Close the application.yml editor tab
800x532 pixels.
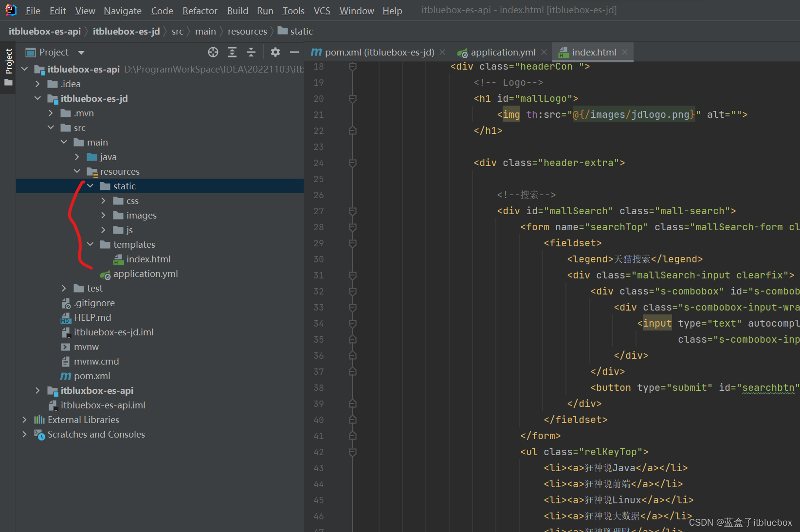click(x=544, y=52)
